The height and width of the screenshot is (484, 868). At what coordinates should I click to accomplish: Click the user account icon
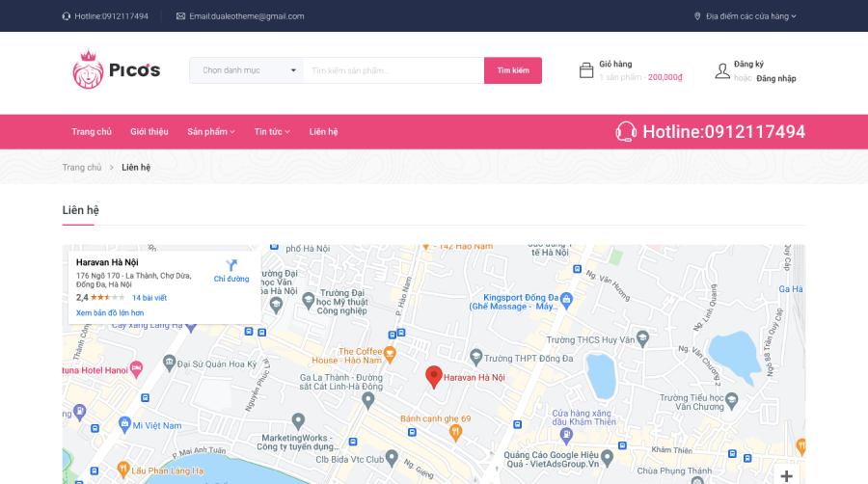(x=722, y=70)
